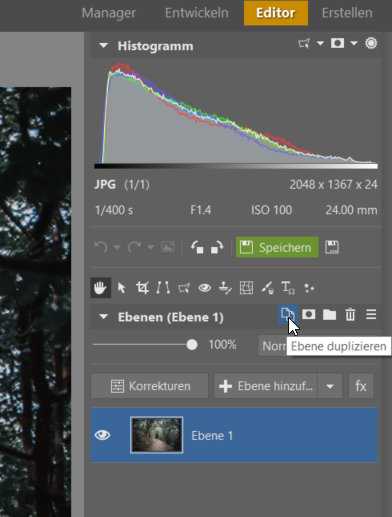This screenshot has width=392, height=517.
Task: Select the brush fill tool
Action: [267, 288]
